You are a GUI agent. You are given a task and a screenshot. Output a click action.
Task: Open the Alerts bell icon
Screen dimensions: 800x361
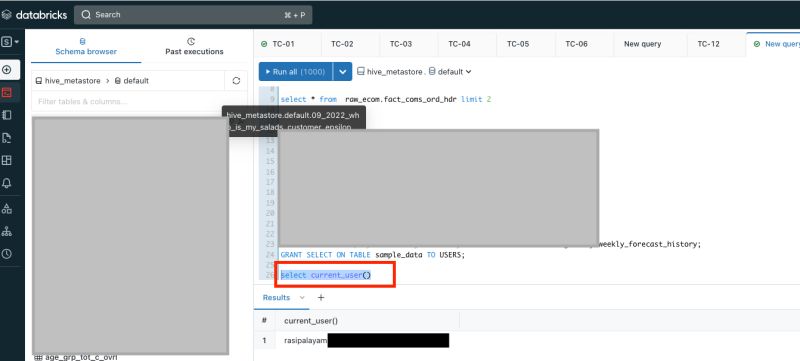[x=7, y=184]
